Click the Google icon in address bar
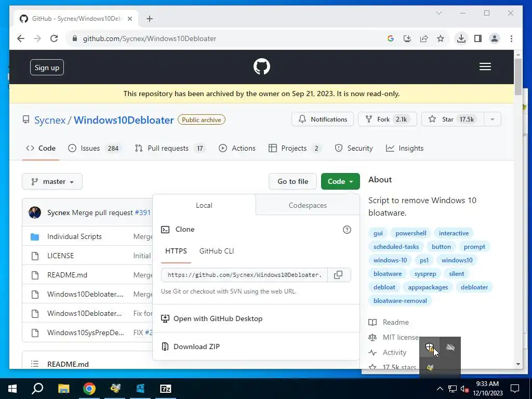Viewport: 532px width, 399px height. 391,38
